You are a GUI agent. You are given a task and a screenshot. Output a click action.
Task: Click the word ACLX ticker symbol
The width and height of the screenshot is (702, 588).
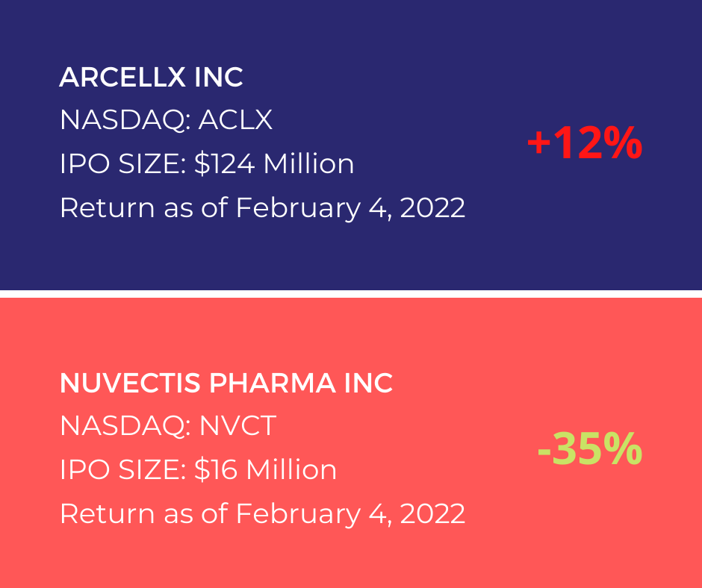(x=235, y=120)
